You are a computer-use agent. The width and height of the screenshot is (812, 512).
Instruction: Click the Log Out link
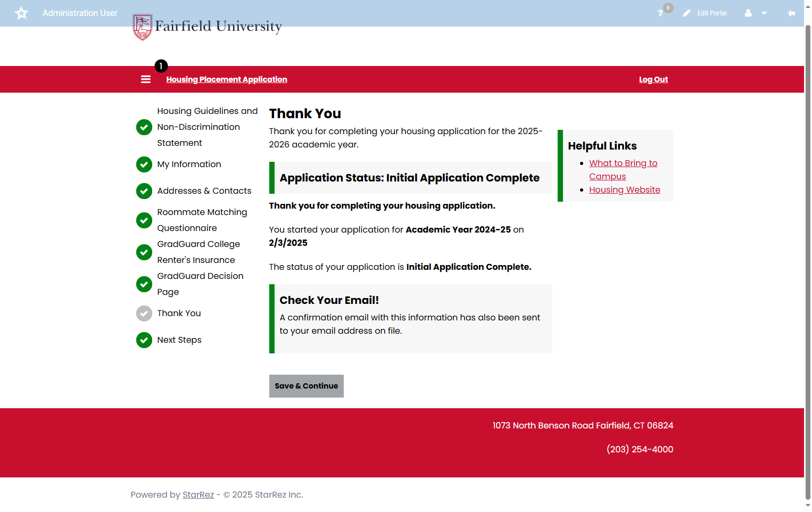pos(653,79)
